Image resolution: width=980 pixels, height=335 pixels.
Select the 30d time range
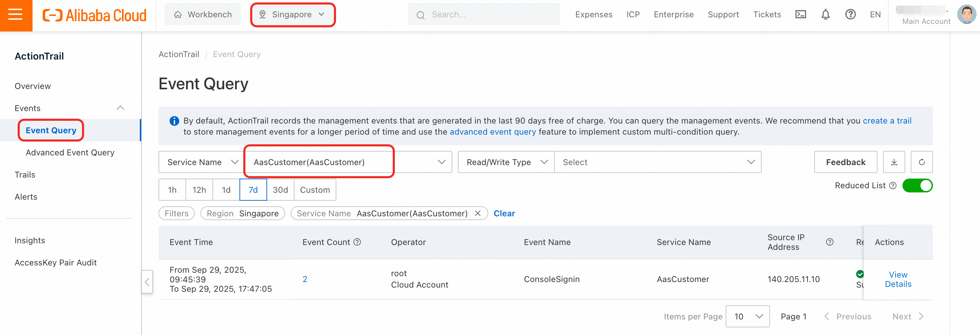(280, 190)
